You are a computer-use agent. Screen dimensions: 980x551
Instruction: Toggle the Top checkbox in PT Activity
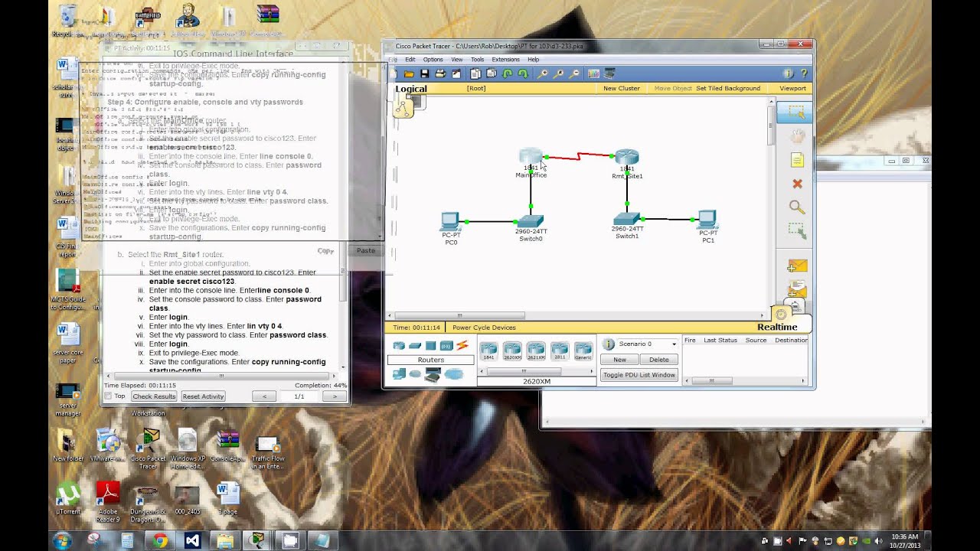tap(109, 396)
